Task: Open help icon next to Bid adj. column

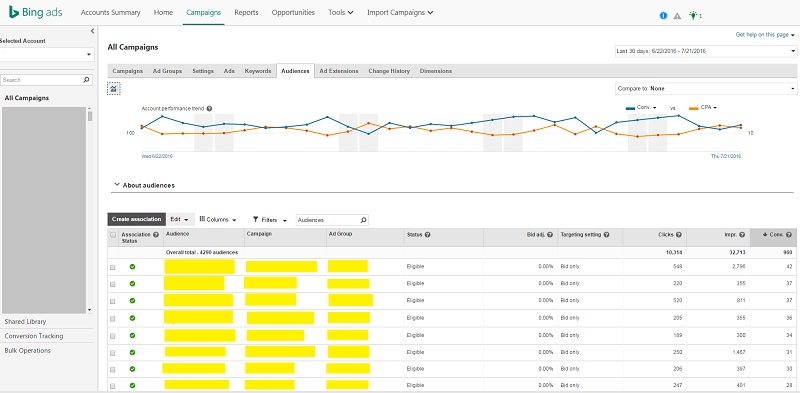Action: click(x=550, y=235)
